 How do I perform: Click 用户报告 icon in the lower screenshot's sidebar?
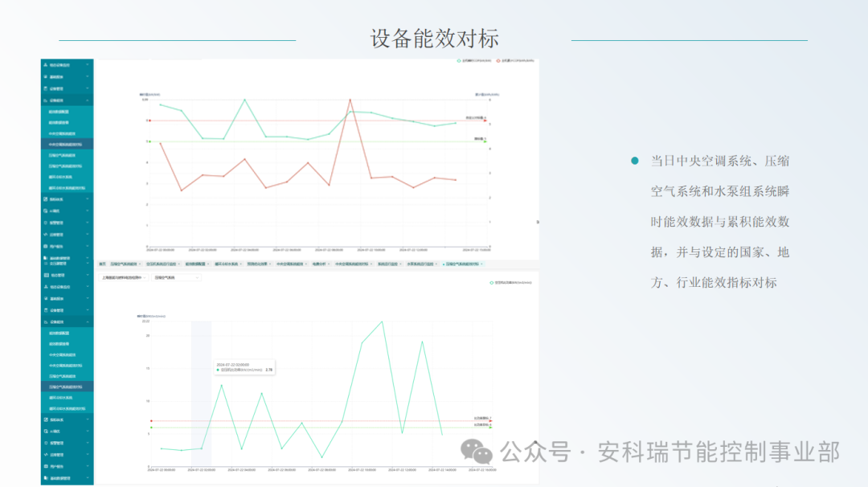pos(46,467)
